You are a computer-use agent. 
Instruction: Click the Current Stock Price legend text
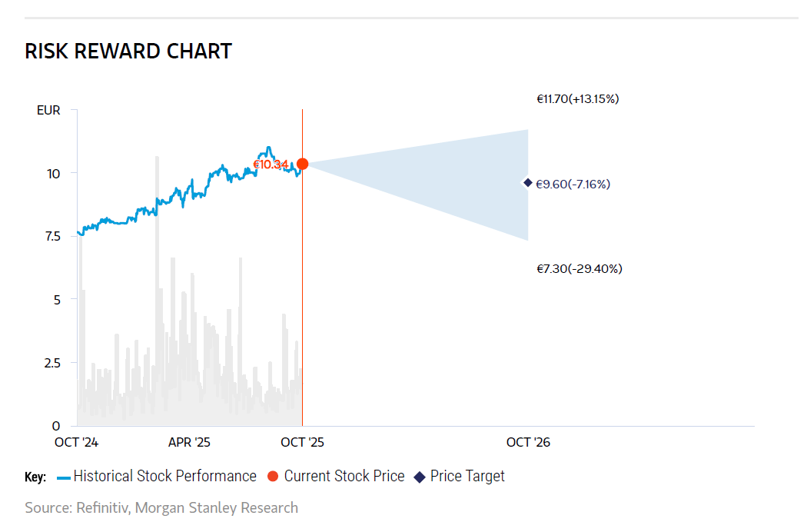(x=344, y=477)
